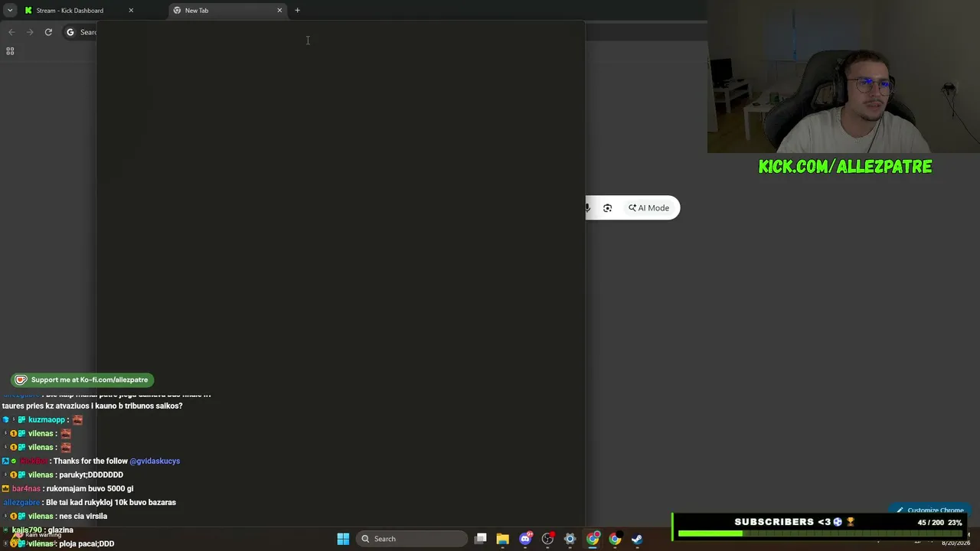Open Task View from the taskbar
Screen dimensions: 980x551
481,539
